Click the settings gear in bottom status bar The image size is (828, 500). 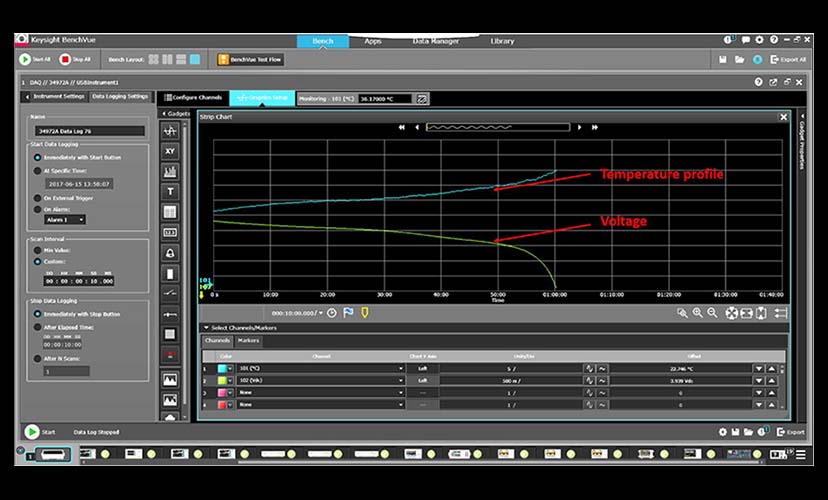click(x=723, y=432)
